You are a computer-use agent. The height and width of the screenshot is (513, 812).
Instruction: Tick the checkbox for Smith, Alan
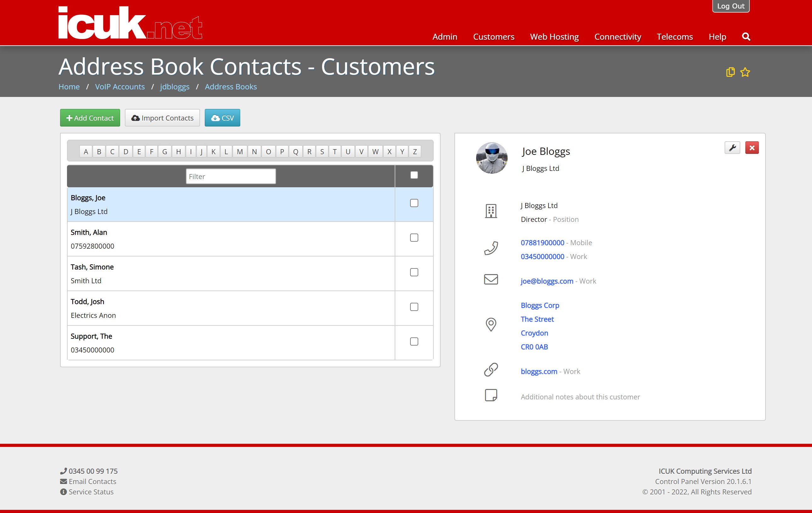coord(414,238)
